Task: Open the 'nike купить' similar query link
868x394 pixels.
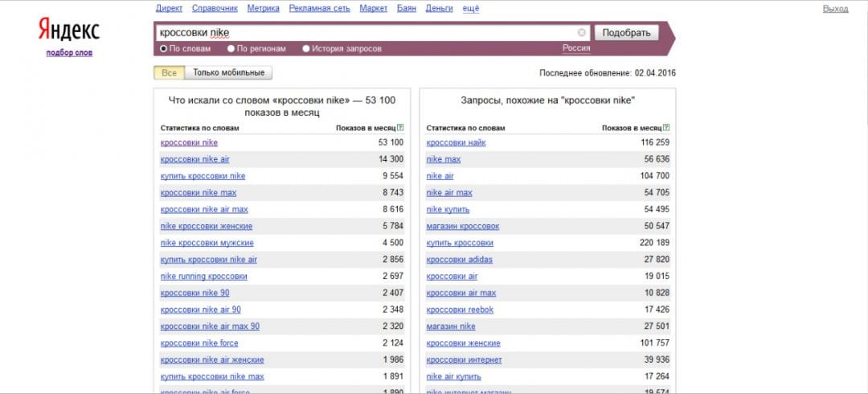Action: pos(448,210)
